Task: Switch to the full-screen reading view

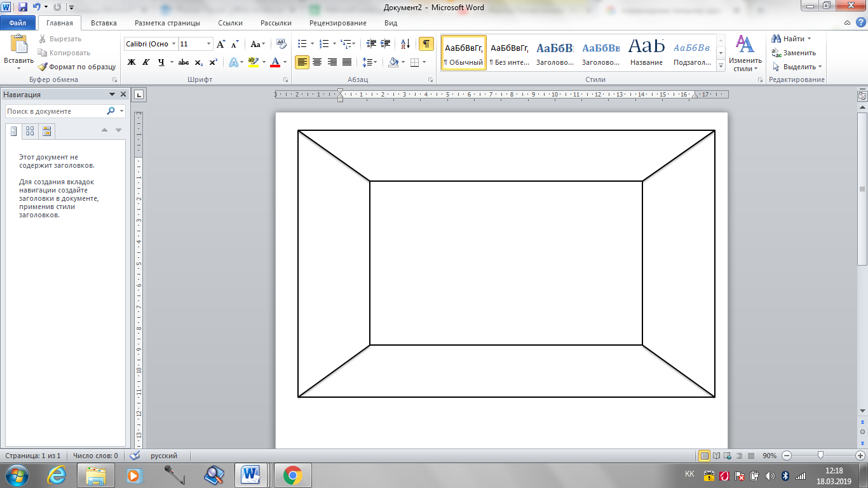Action: click(x=717, y=456)
